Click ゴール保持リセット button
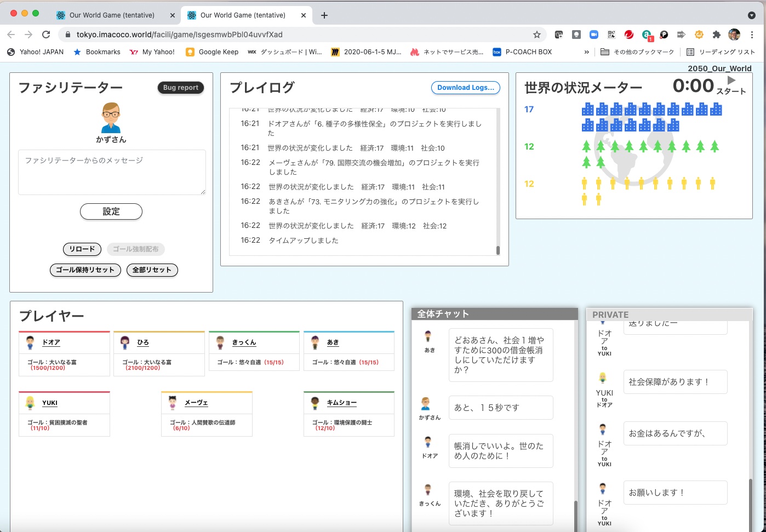The width and height of the screenshot is (766, 532). [85, 270]
